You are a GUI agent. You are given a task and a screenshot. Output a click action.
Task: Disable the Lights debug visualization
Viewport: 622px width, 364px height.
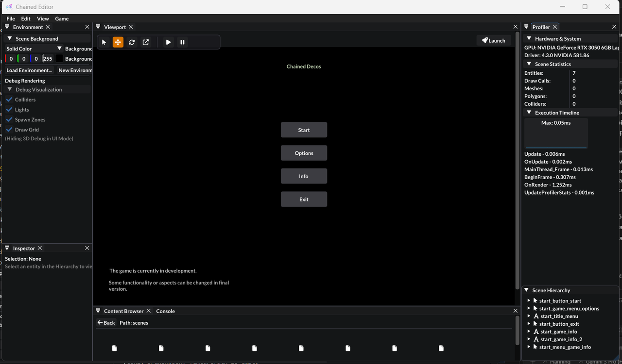click(10, 109)
